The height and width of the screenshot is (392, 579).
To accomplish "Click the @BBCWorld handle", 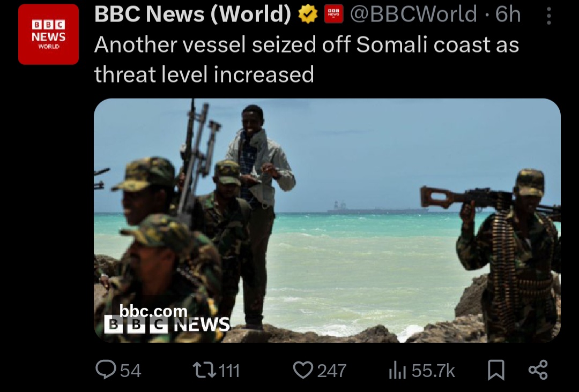I will tap(413, 14).
